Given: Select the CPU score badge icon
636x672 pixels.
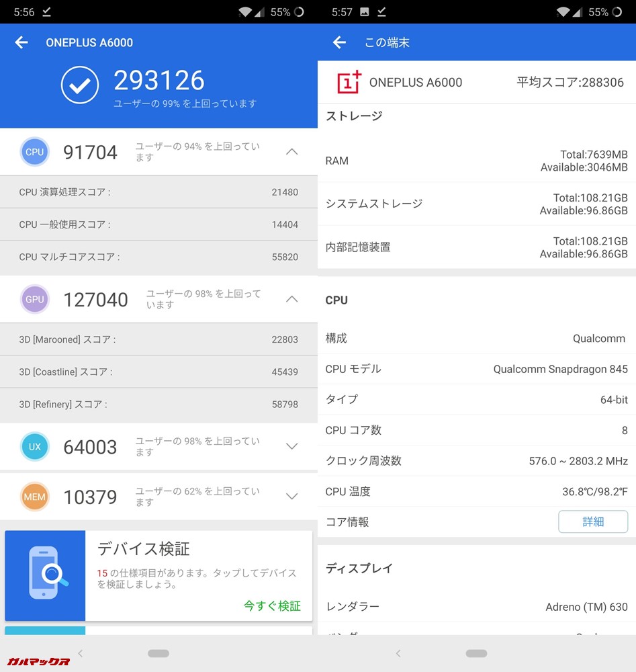Looking at the screenshot, I should click(34, 152).
